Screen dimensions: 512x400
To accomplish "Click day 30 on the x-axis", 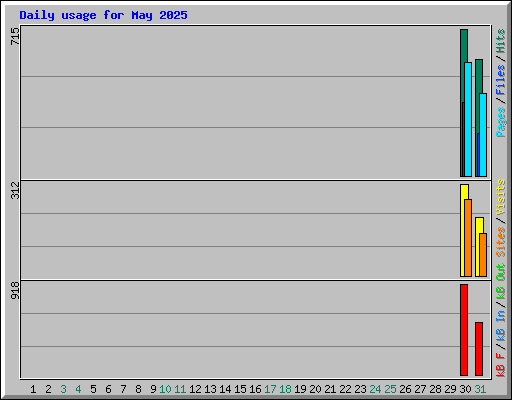I will point(465,389).
